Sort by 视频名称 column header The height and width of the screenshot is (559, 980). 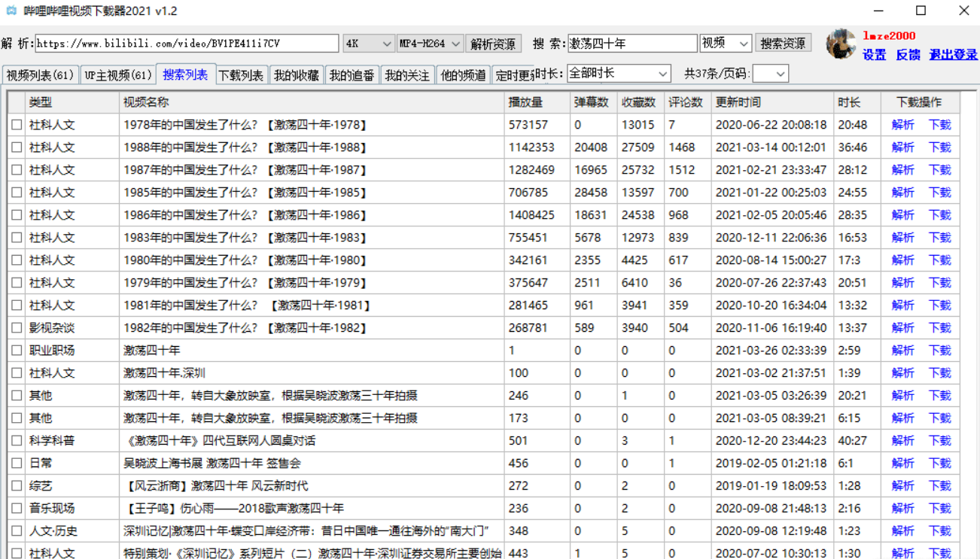[312, 102]
